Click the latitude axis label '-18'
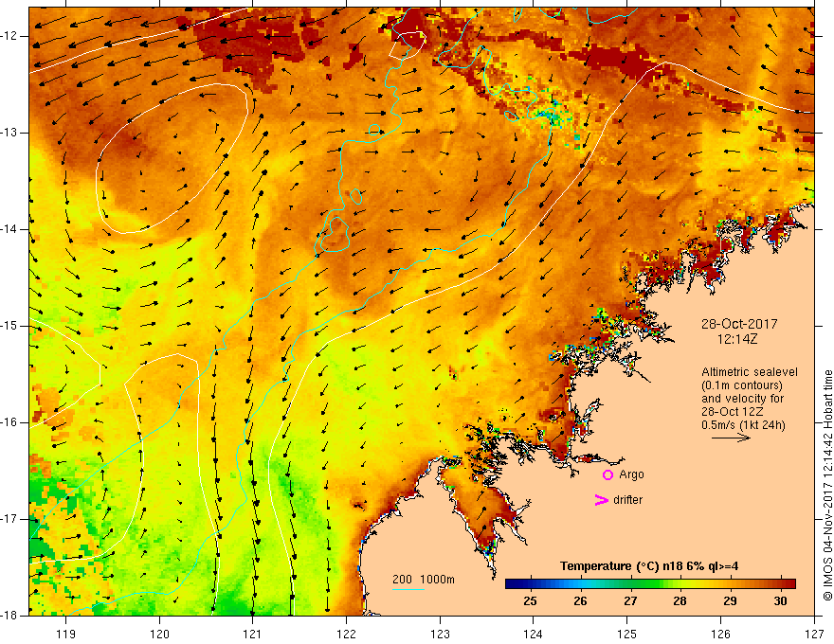The width and height of the screenshot is (834, 644). pyautogui.click(x=10, y=616)
